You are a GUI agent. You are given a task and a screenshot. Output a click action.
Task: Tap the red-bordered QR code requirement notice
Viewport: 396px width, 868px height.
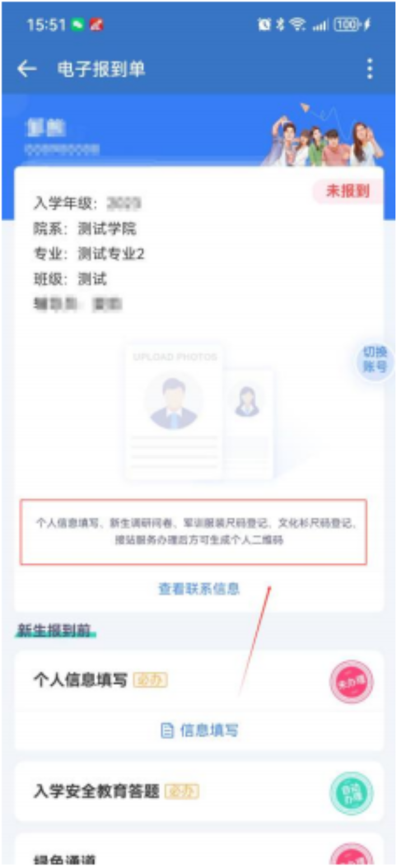click(x=193, y=532)
